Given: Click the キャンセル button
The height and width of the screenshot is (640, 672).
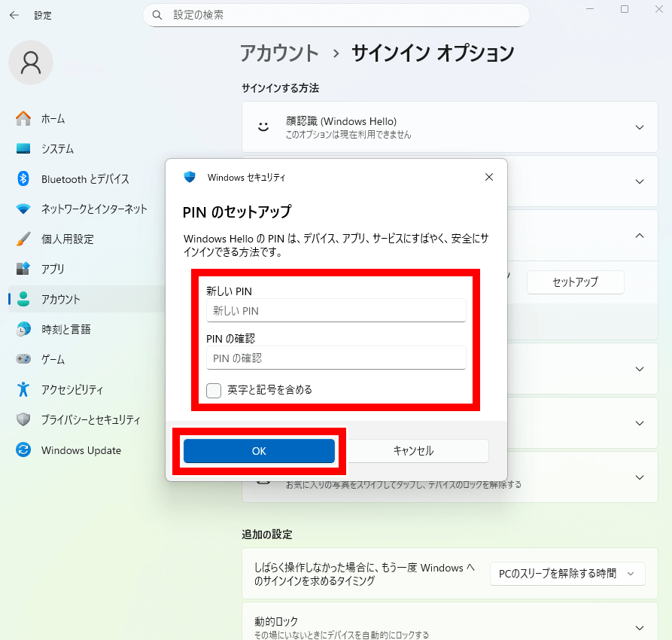Looking at the screenshot, I should [x=413, y=451].
